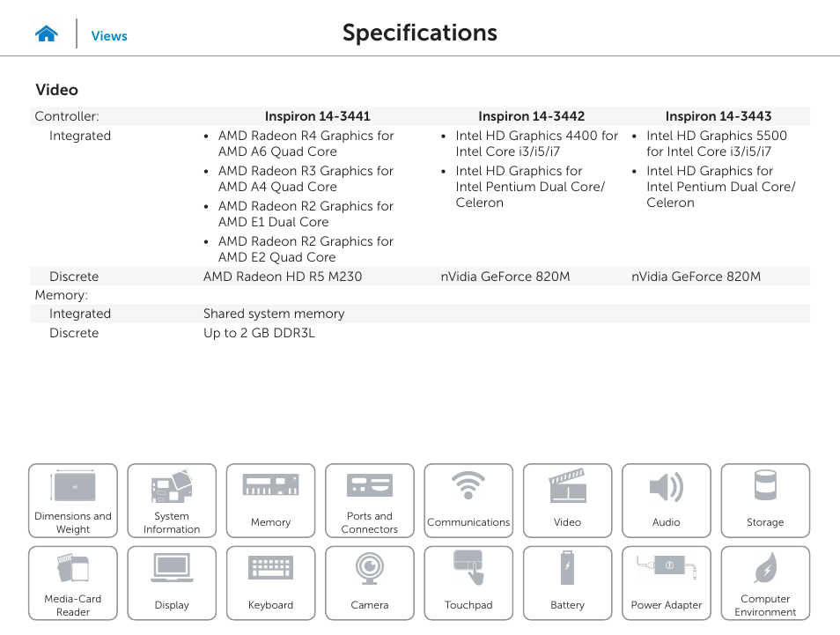Select the Inspiron 14-3442 column header

(532, 116)
